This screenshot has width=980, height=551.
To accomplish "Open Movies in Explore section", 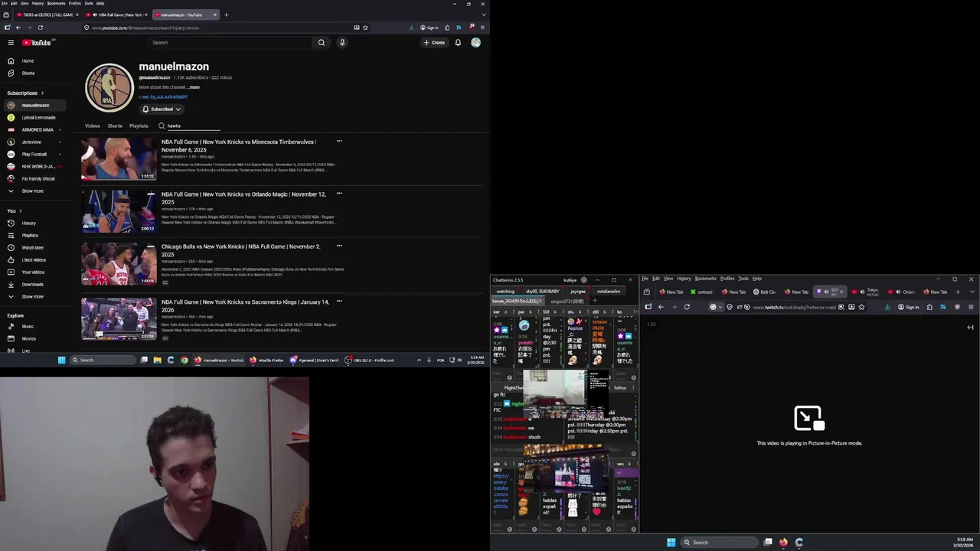I will point(28,339).
